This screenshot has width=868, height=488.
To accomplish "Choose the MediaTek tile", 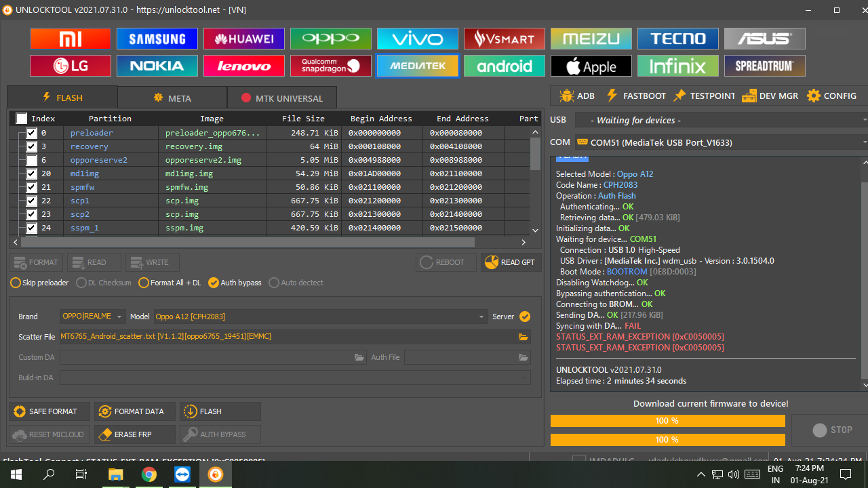I will 418,66.
